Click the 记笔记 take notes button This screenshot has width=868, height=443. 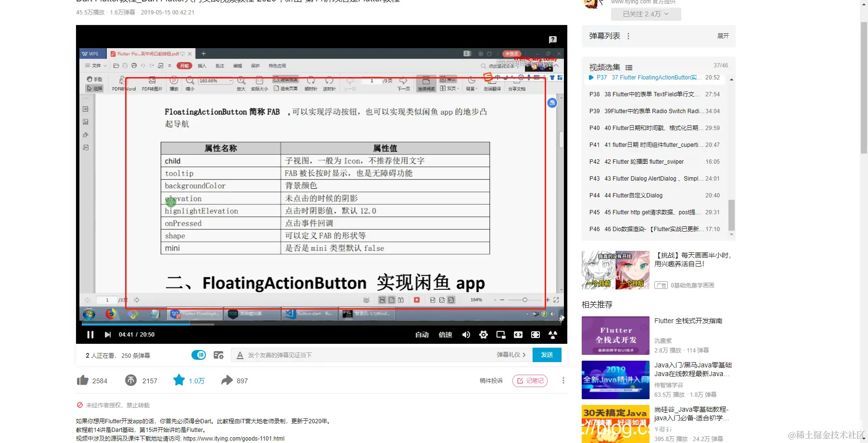click(x=530, y=380)
